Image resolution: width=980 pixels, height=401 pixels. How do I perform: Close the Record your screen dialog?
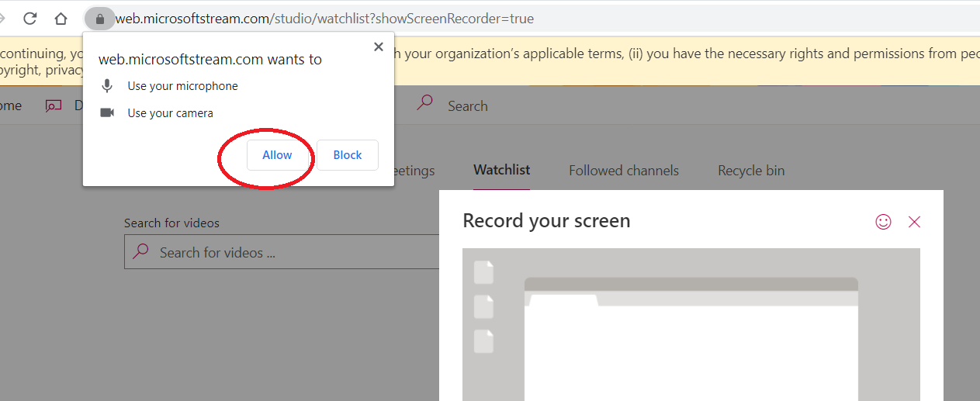pos(914,222)
